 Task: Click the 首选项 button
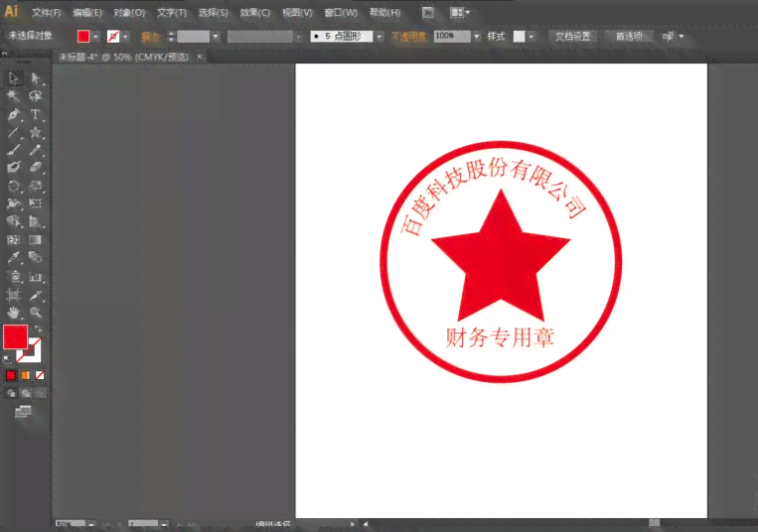coord(629,36)
